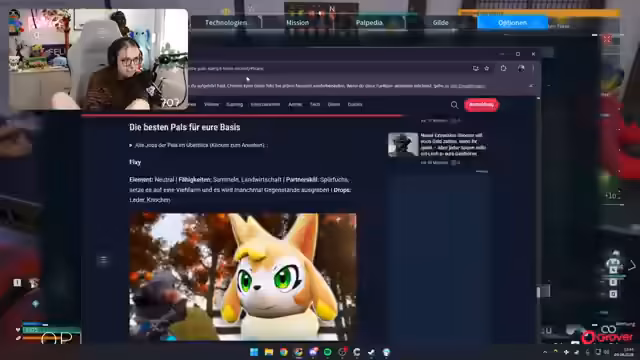Expand the all Pal jobs overview list
Image resolution: width=640 pixels, height=360 pixels.
pyautogui.click(x=198, y=145)
